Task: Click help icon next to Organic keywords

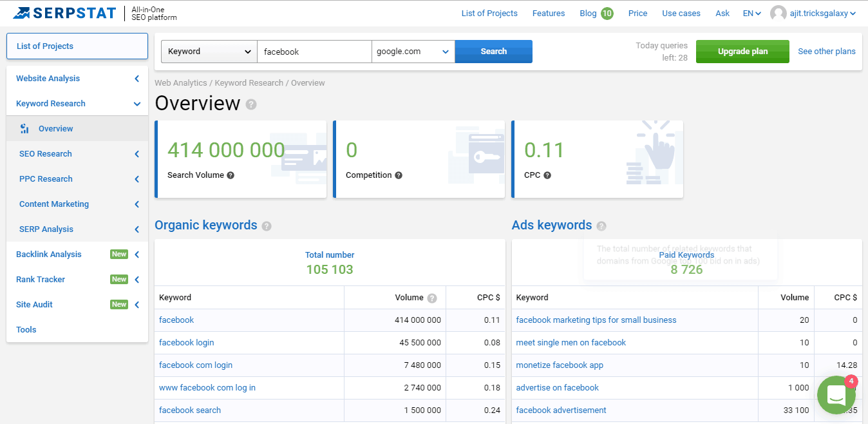Action: (x=267, y=226)
